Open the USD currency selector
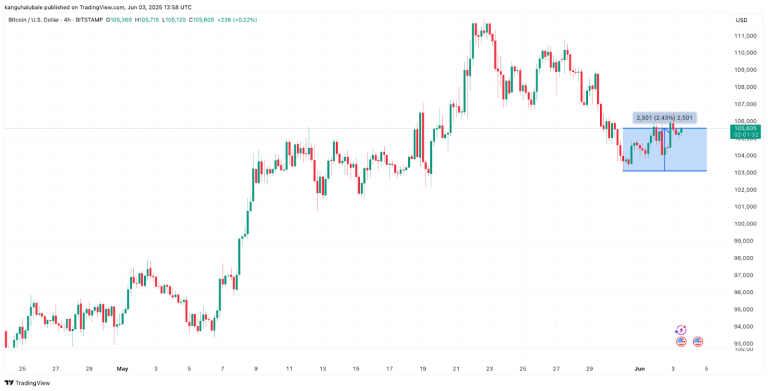The width and height of the screenshot is (768, 391). (x=741, y=20)
